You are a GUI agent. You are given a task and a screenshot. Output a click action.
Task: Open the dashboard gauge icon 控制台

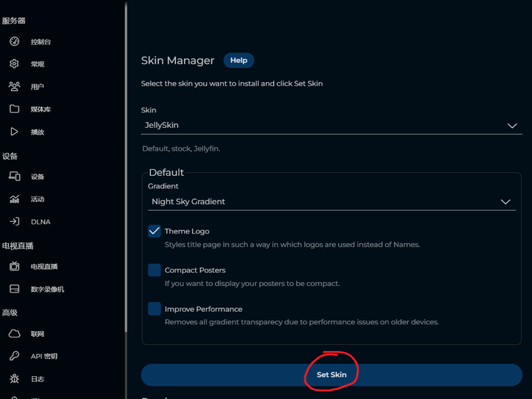tap(14, 41)
